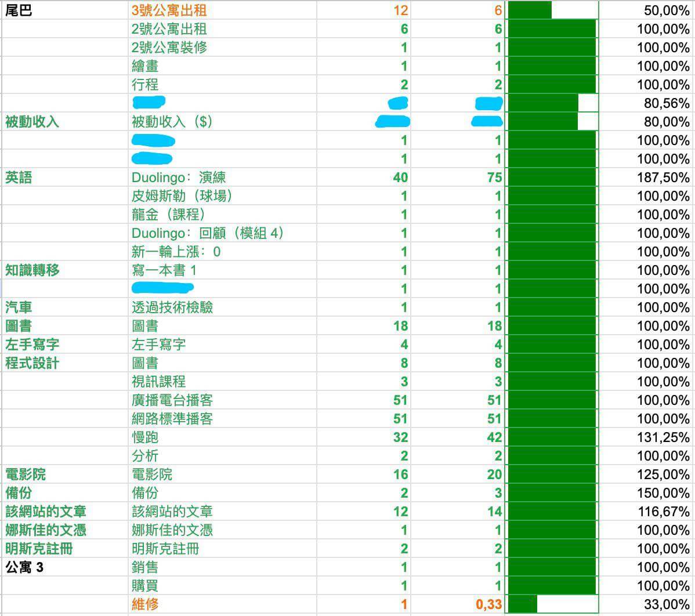Select the 新一輪上漲：0 cell
Image resolution: width=695 pixels, height=616 pixels.
(223, 252)
